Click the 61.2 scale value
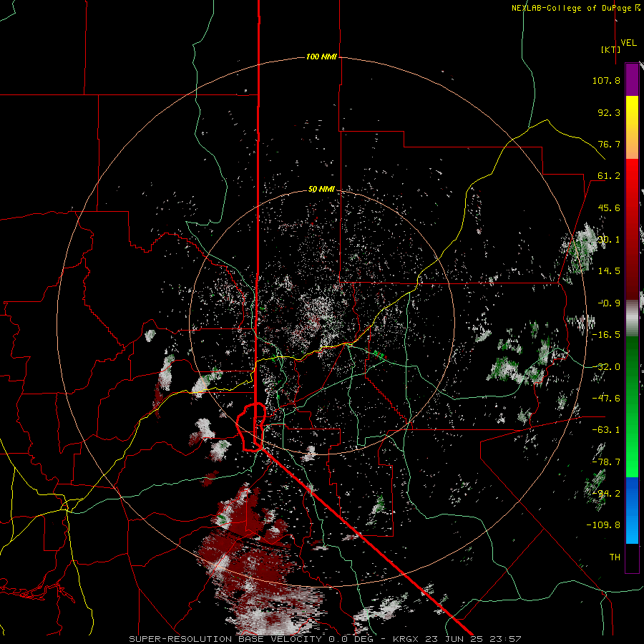This screenshot has width=644, height=644. (609, 176)
